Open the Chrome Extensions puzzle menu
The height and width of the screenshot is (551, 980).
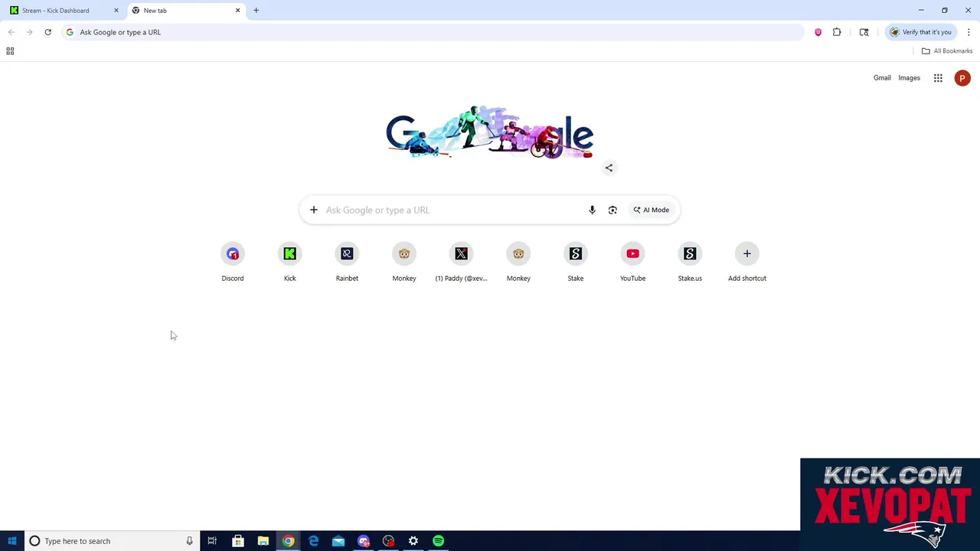pos(837,32)
